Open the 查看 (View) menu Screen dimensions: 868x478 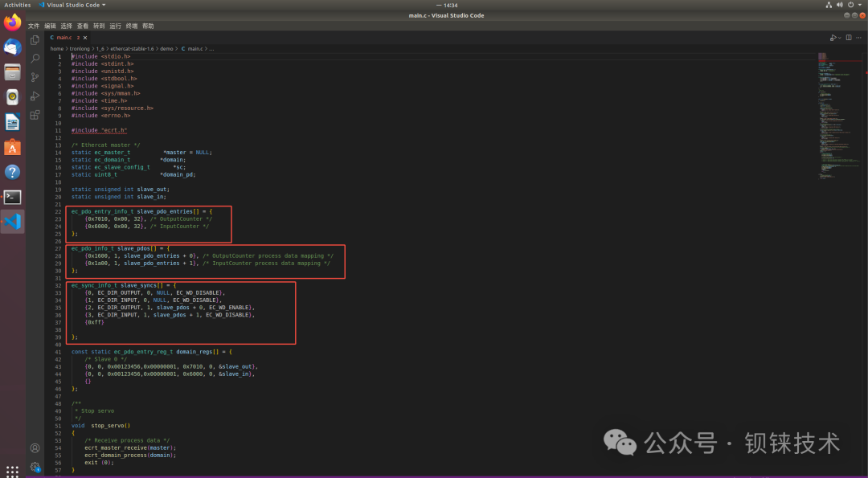coord(83,26)
